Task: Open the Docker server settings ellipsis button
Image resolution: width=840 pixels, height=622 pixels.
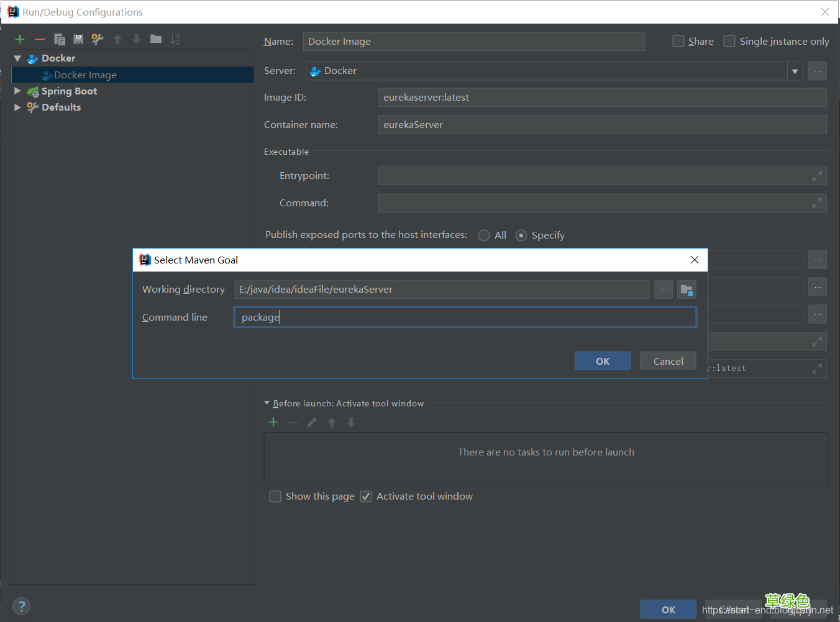Action: pyautogui.click(x=818, y=71)
